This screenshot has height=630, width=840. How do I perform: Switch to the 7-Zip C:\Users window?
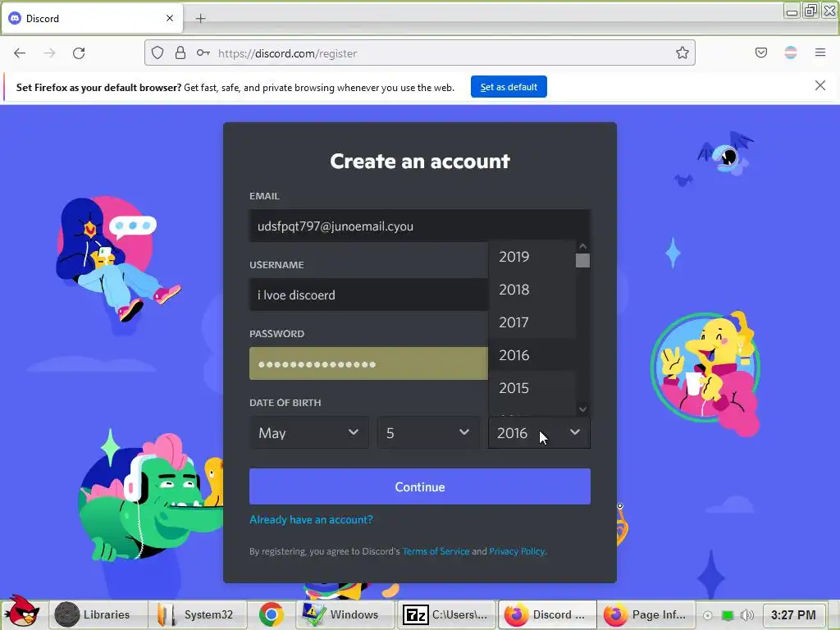tap(445, 614)
